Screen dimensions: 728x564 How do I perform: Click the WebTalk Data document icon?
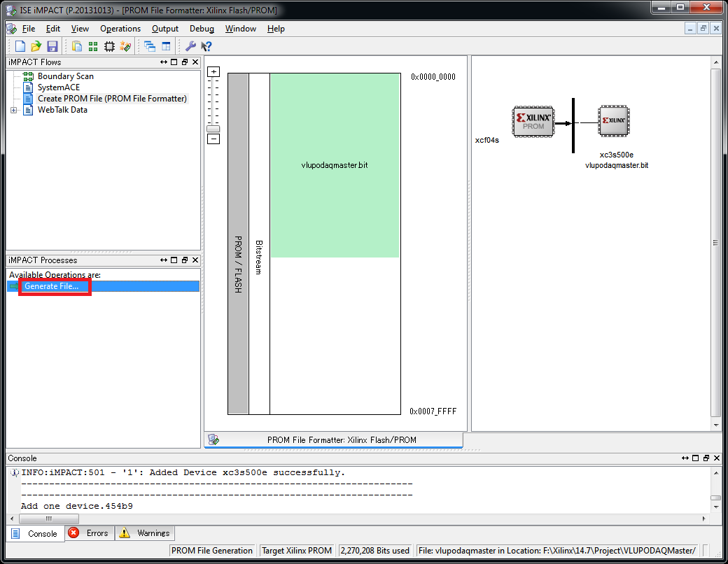(x=28, y=110)
